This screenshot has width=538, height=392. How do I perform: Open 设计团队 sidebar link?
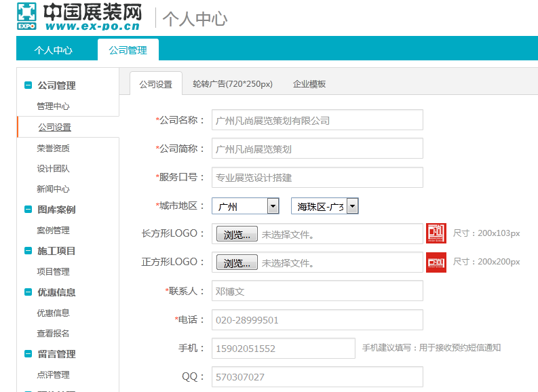pos(53,168)
